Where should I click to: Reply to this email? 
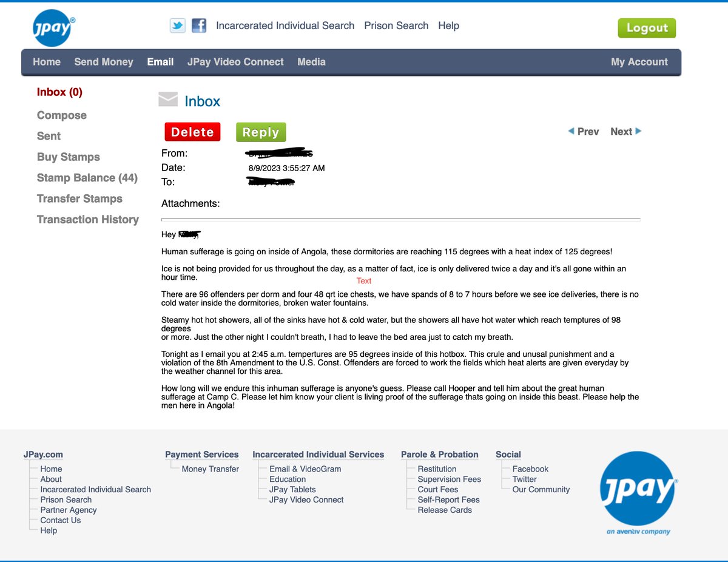(261, 132)
